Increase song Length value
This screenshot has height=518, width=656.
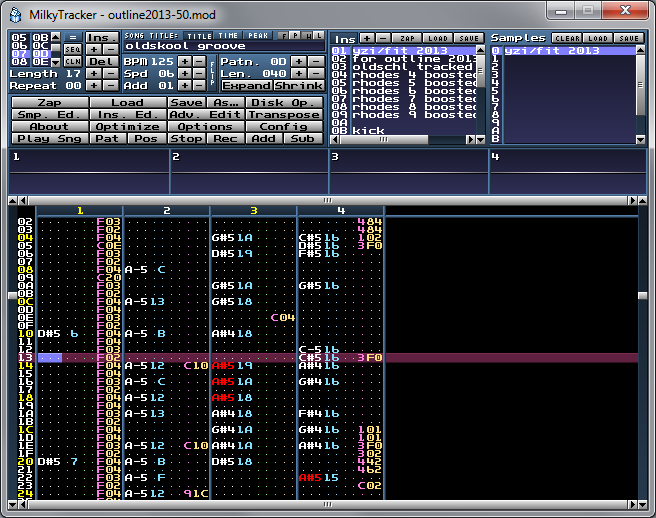click(x=94, y=74)
